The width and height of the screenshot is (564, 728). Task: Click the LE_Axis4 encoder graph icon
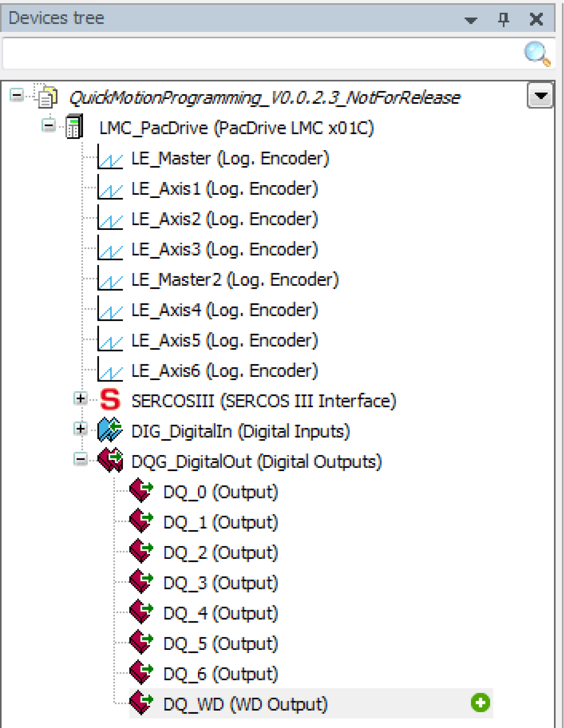tap(110, 309)
